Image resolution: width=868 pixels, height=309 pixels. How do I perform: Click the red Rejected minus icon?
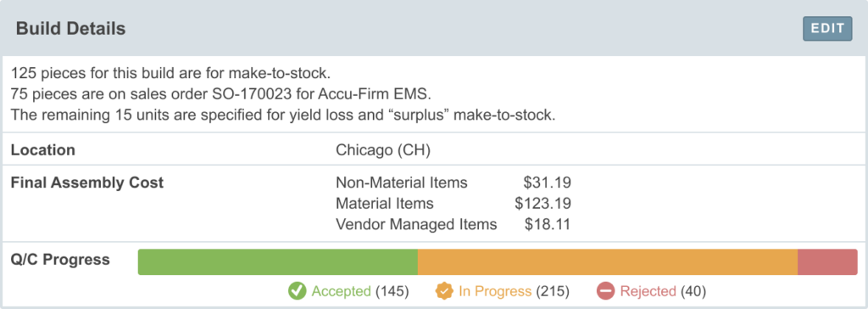605,290
